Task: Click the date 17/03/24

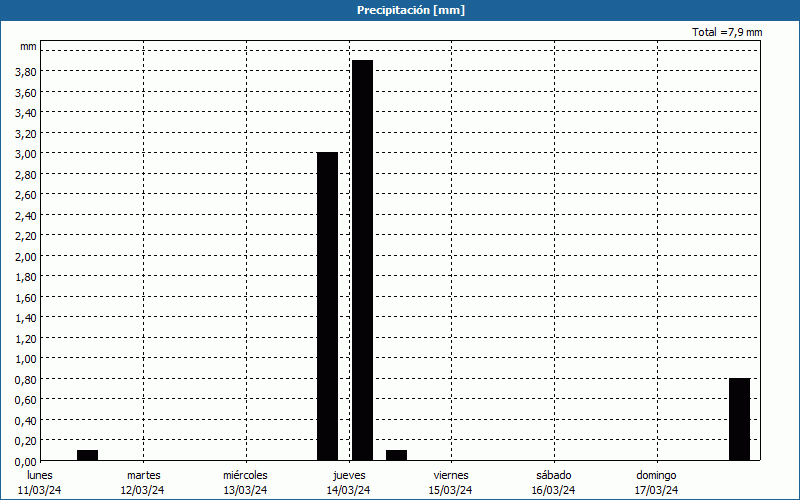Action: click(x=657, y=490)
